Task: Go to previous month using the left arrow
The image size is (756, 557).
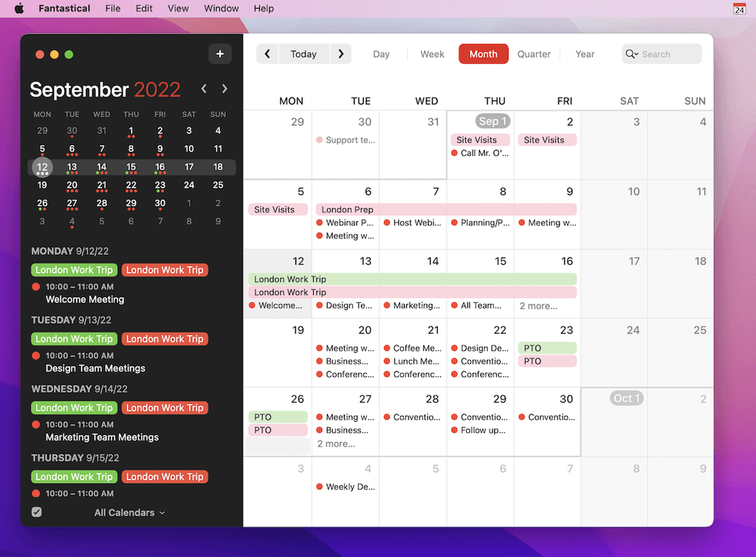Action: [x=267, y=53]
